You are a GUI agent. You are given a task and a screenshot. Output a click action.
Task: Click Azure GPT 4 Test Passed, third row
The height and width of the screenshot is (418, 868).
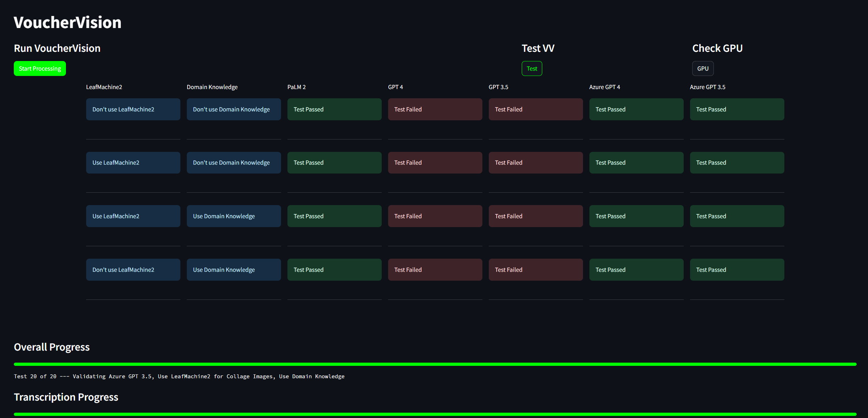click(x=636, y=216)
